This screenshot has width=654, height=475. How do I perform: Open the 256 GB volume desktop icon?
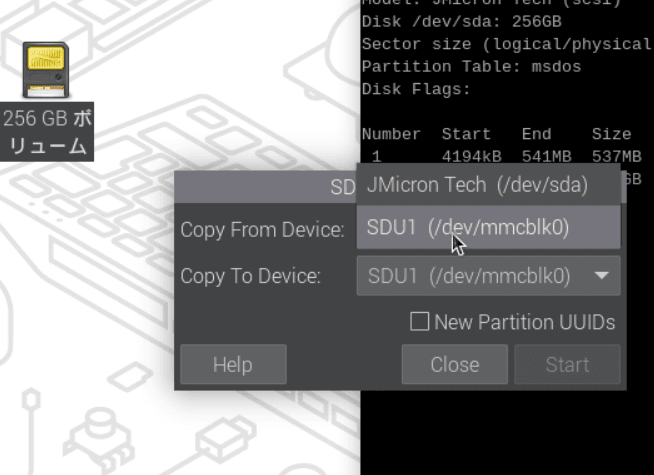(x=46, y=70)
